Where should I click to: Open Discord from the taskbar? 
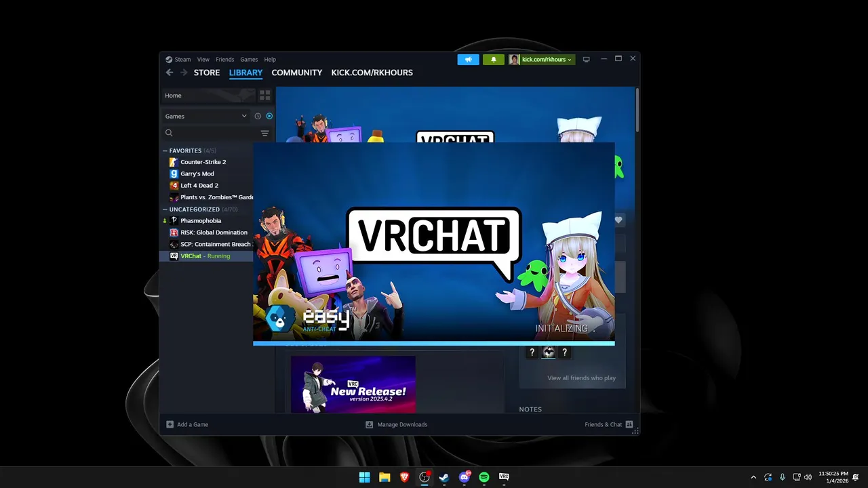coord(465,477)
